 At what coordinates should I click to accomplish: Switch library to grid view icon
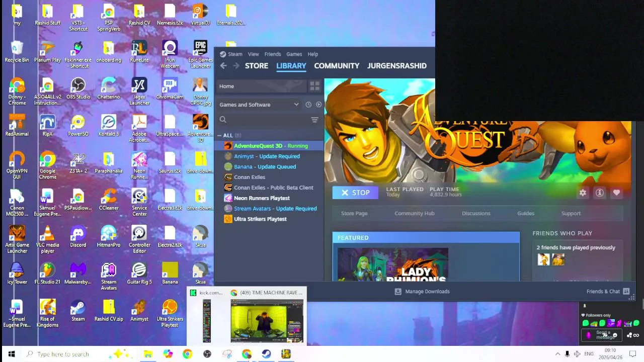point(314,86)
